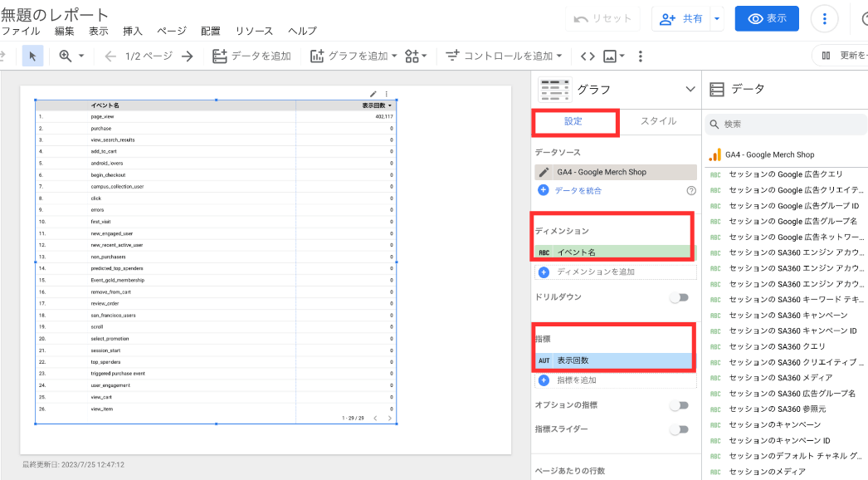Viewport: 868px width, 480px height.
Task: Open the chart three-dot options icon
Action: (387, 94)
